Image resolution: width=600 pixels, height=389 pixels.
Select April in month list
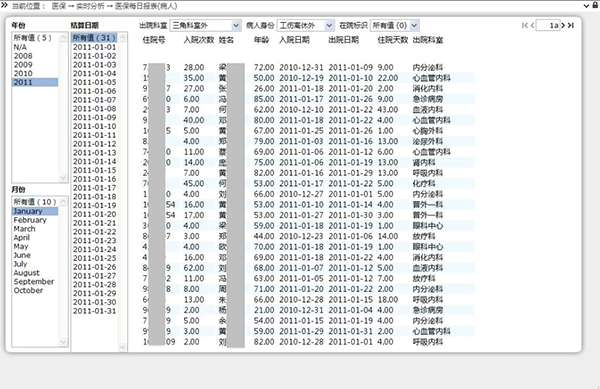pyautogui.click(x=35, y=238)
